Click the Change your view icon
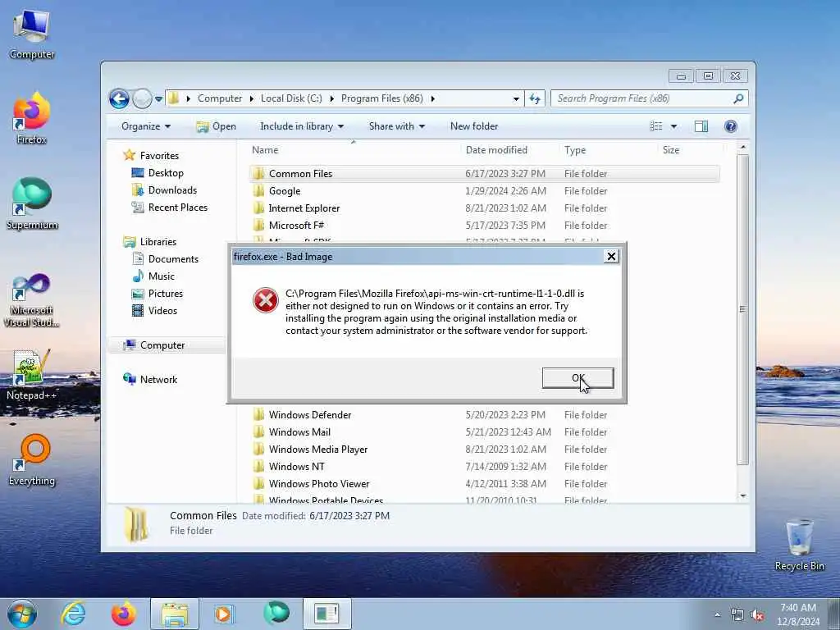Screen dimensions: 840x630 click(656, 126)
